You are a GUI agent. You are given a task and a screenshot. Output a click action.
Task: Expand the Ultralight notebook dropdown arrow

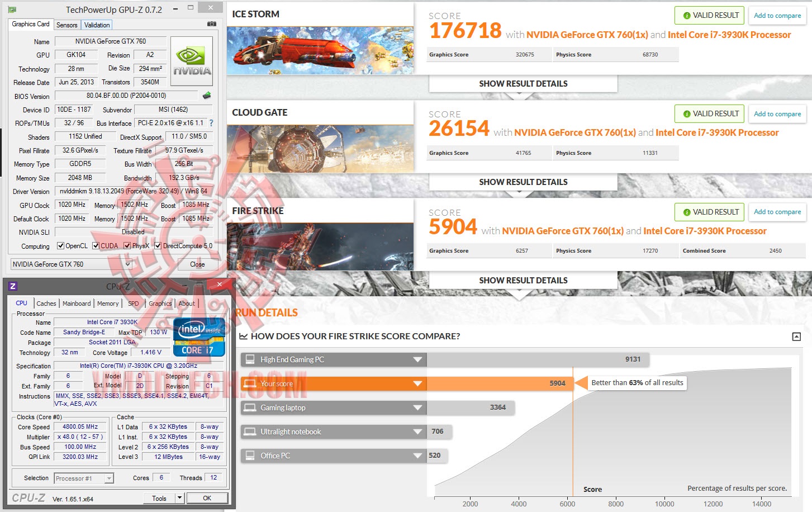[417, 432]
